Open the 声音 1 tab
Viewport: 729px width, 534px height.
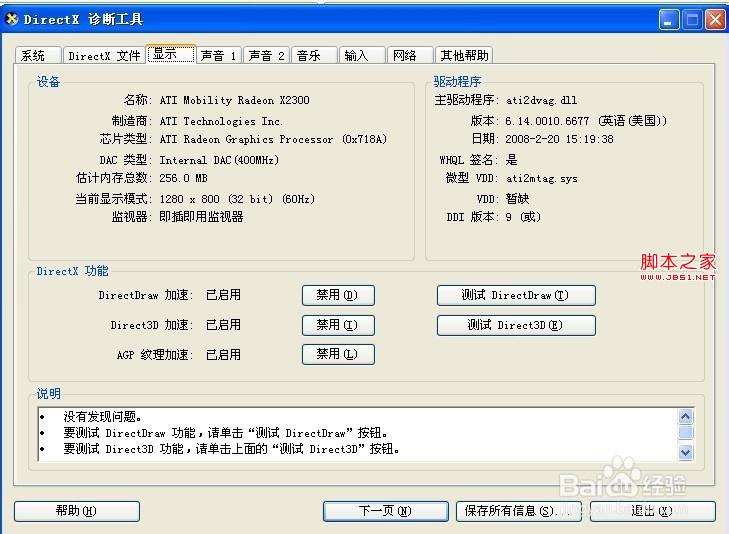(x=219, y=55)
